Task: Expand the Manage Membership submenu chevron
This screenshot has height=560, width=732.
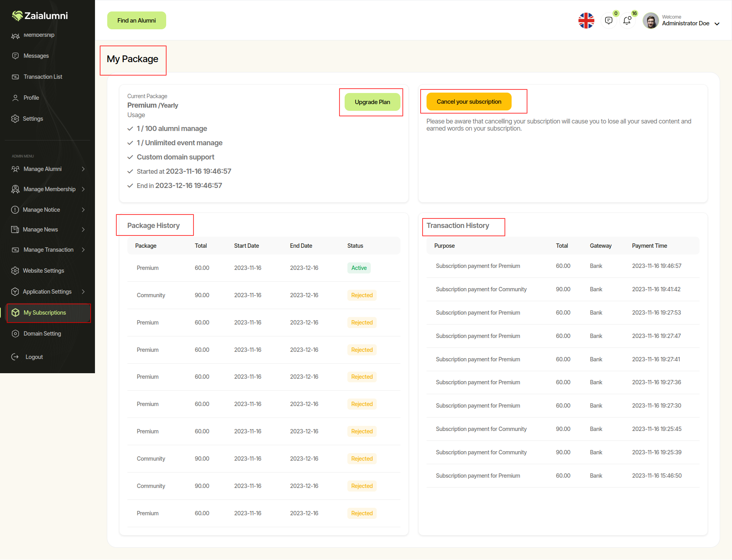Action: [83, 189]
